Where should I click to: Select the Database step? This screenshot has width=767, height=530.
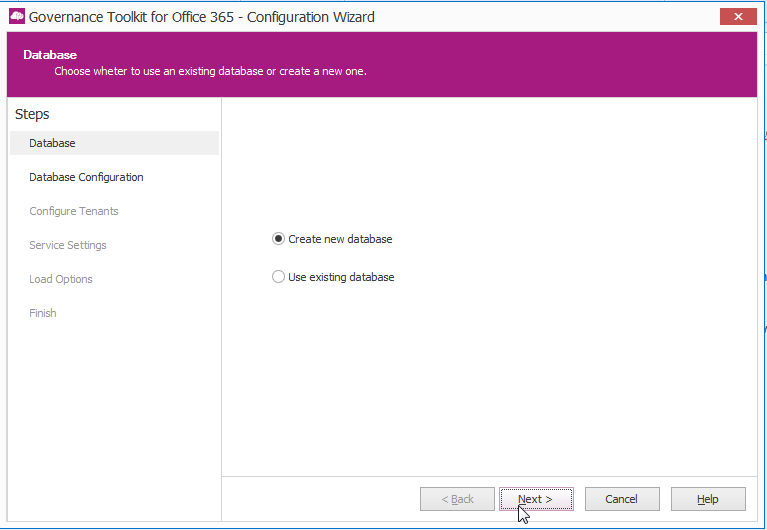pyautogui.click(x=114, y=143)
